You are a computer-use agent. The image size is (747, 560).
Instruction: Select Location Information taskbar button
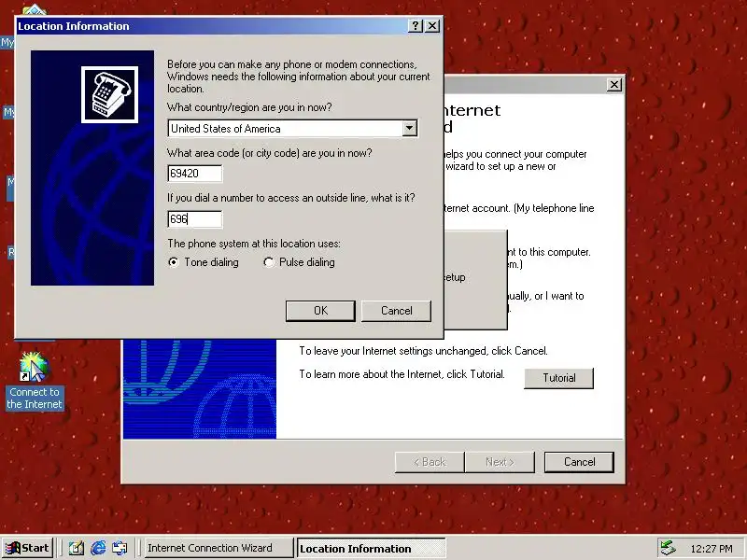pos(371,548)
